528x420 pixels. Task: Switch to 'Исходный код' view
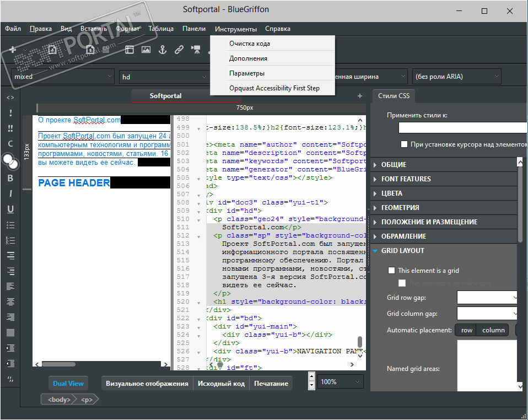221,383
